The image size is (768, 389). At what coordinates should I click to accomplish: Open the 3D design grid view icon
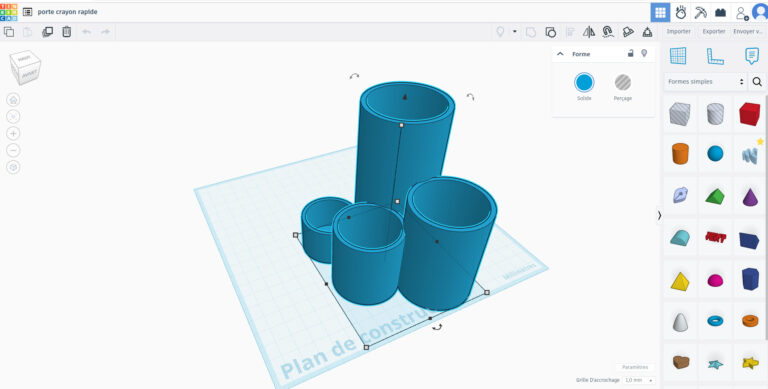coord(660,12)
